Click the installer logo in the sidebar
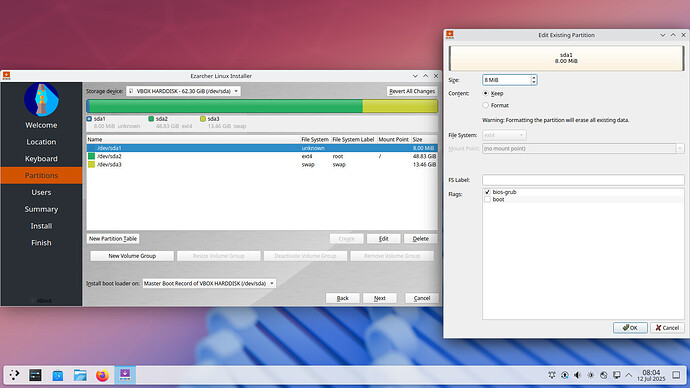690x388 pixels. pyautogui.click(x=41, y=99)
